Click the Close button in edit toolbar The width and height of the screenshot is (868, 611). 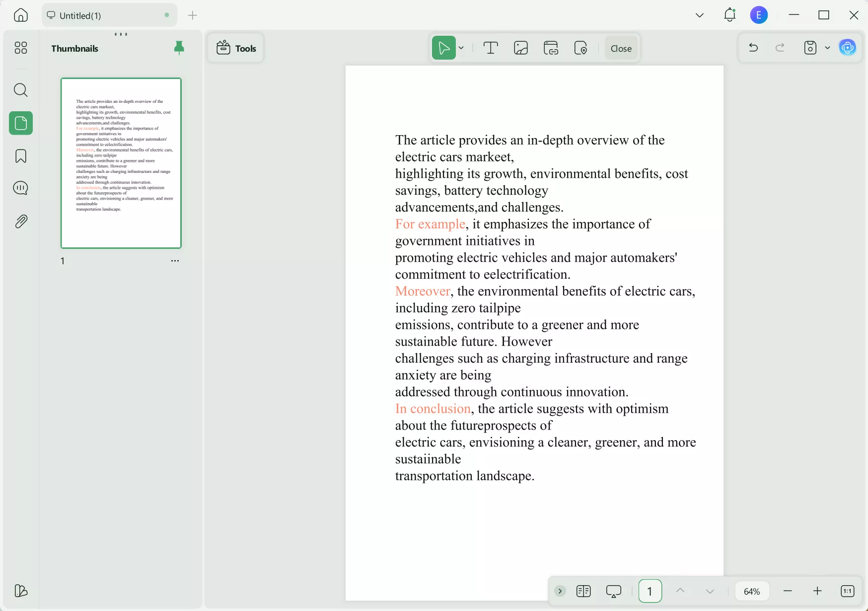coord(621,48)
